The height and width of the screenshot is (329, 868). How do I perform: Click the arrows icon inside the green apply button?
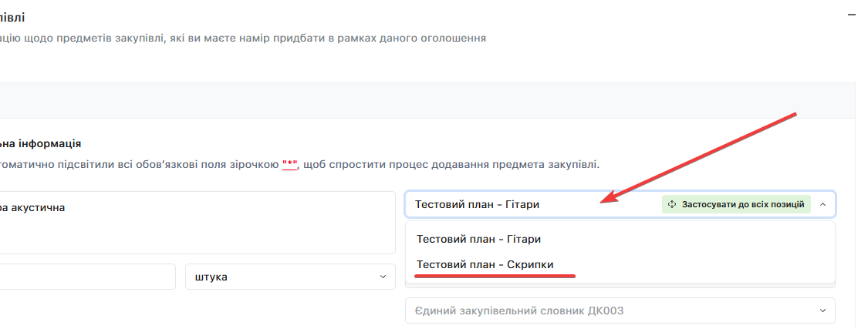pyautogui.click(x=672, y=205)
